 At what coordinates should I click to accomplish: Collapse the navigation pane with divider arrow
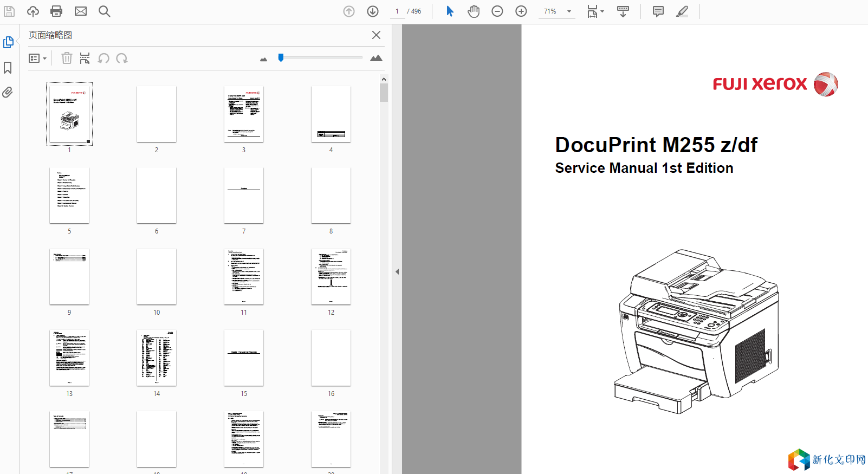coord(397,272)
